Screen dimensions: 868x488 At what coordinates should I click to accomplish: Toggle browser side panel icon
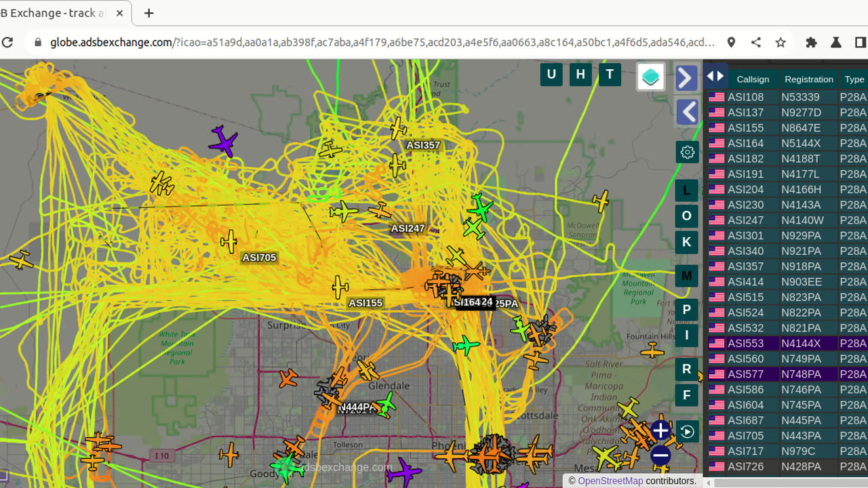tap(860, 42)
